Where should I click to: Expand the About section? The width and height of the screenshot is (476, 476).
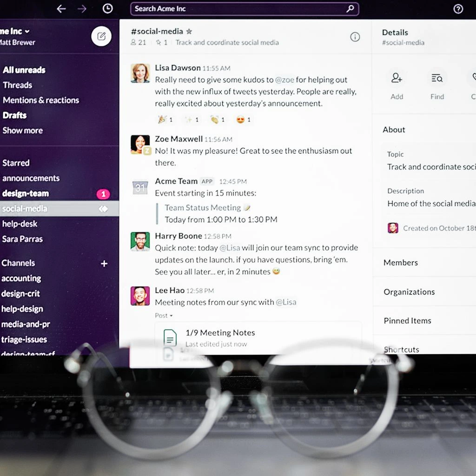[x=394, y=130]
